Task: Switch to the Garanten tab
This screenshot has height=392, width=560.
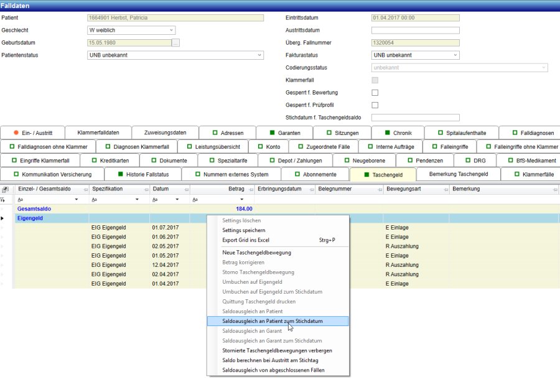Action: coord(285,133)
